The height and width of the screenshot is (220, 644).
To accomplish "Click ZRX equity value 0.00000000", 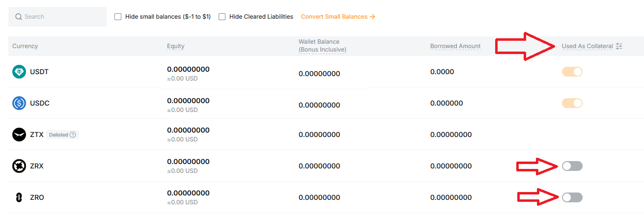I will click(x=188, y=162).
